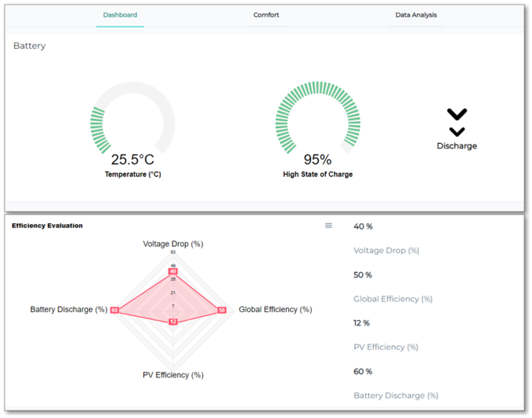Select the 50 Global Efficiency radar marker
Screen dimensions: 532x418
point(222,310)
